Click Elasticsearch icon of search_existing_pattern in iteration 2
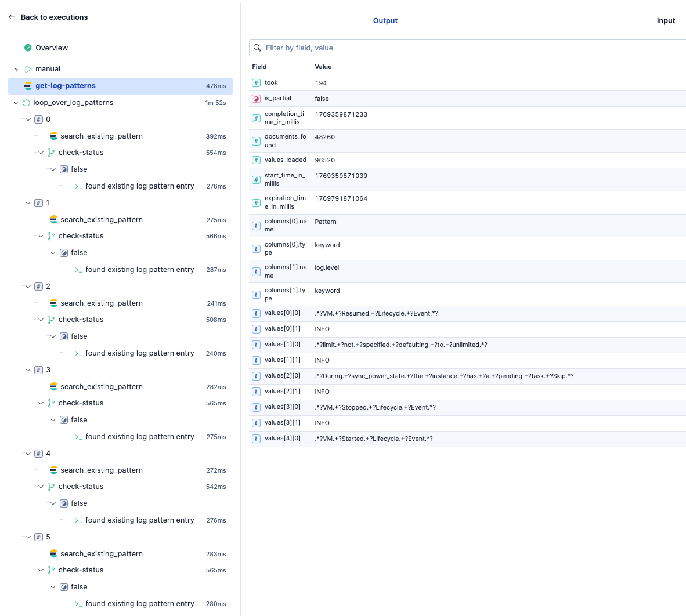The image size is (686, 616). tap(53, 303)
